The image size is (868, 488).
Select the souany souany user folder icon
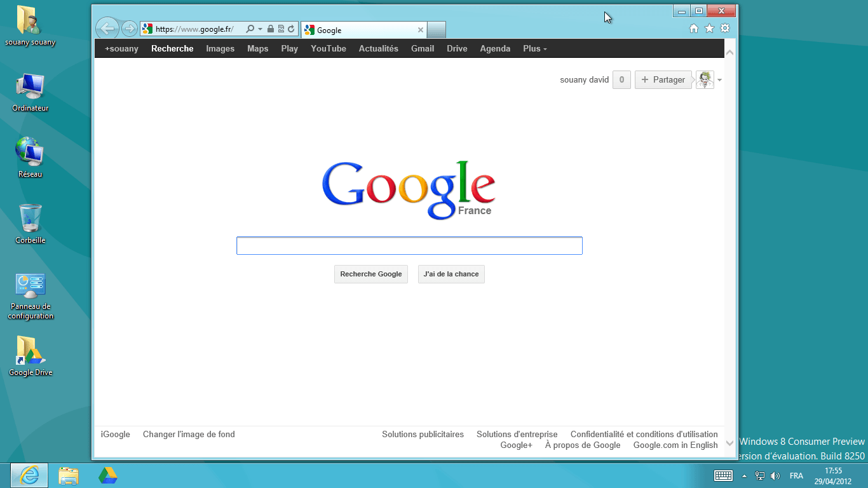30,27
